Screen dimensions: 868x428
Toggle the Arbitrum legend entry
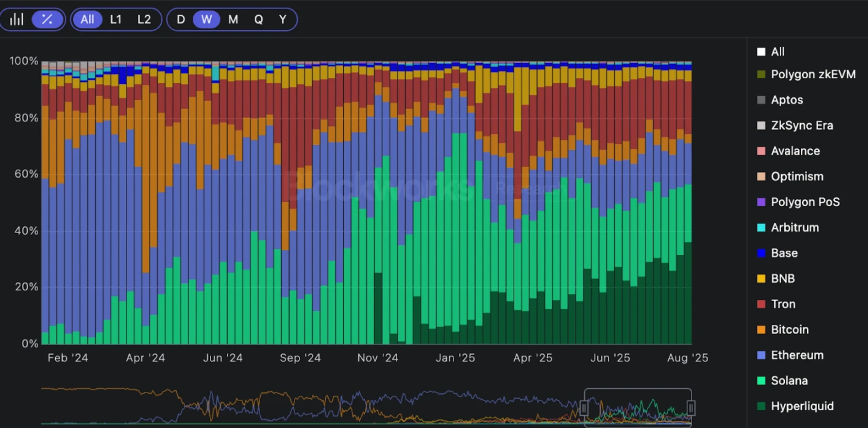(794, 227)
